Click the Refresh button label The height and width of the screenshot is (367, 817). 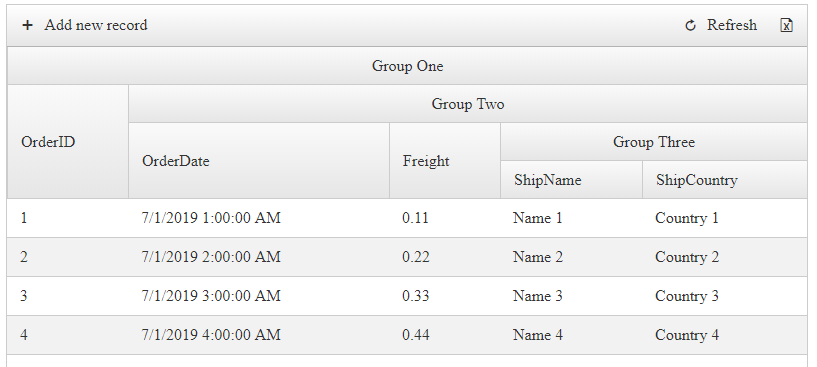(x=732, y=25)
